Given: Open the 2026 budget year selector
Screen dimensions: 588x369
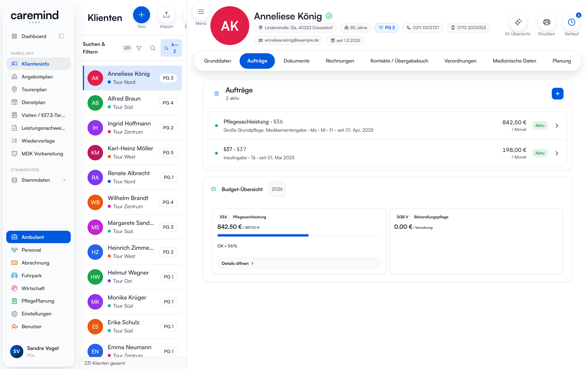Looking at the screenshot, I should click(277, 189).
